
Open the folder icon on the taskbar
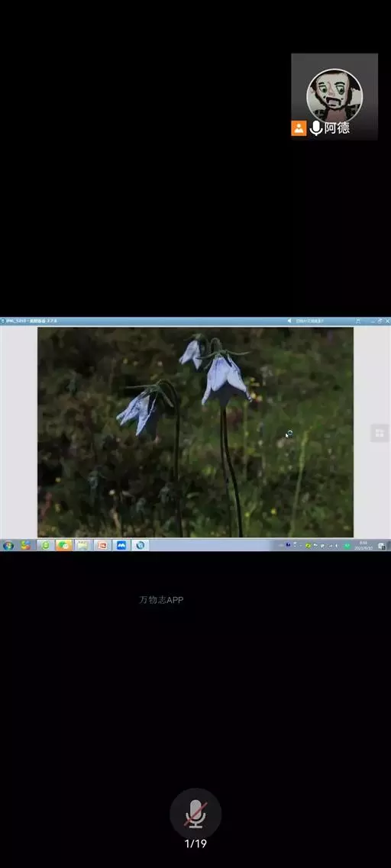[x=83, y=545]
